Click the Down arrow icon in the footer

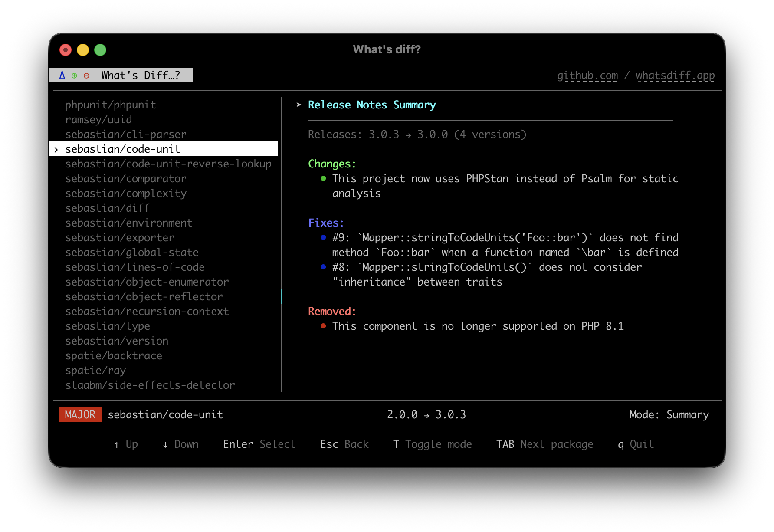165,444
